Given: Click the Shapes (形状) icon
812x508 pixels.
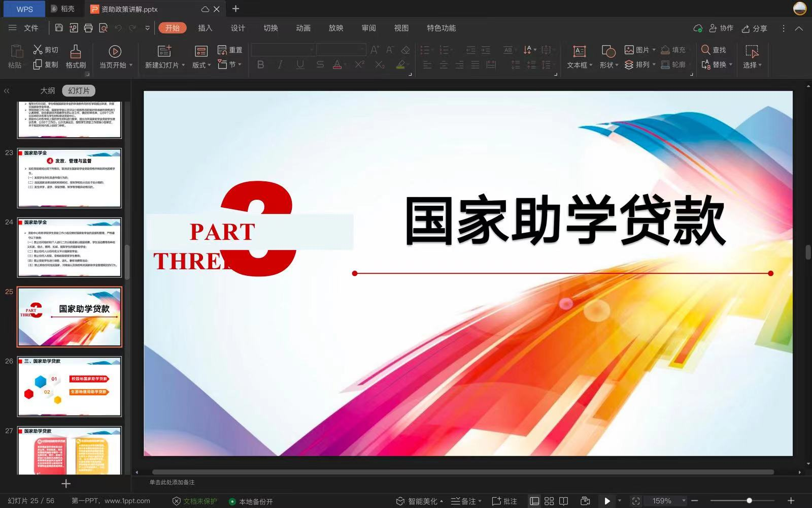Looking at the screenshot, I should [608, 51].
